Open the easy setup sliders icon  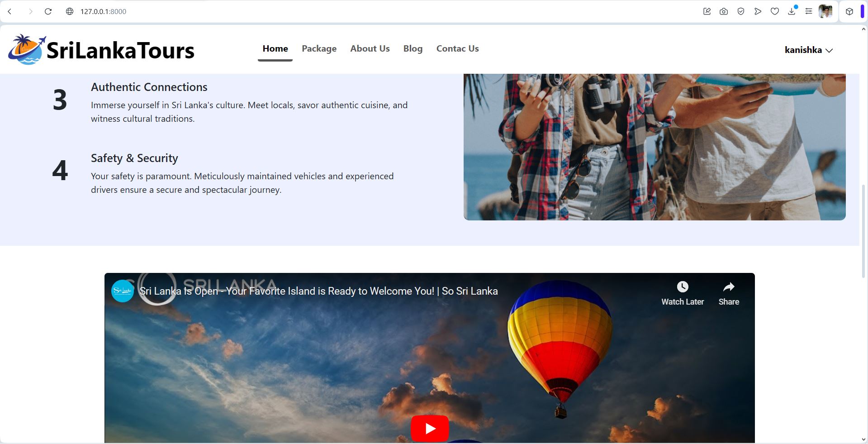809,11
